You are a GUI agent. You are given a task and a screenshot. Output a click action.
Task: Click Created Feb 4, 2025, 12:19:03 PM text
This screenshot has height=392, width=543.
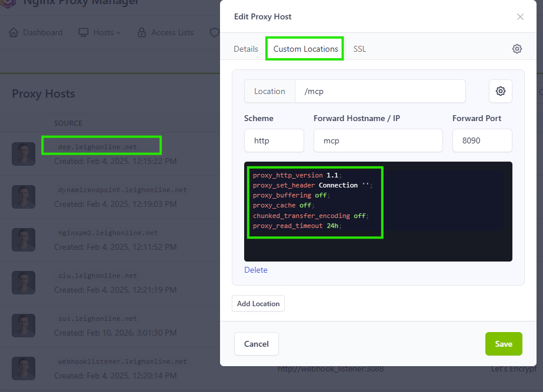[115, 204]
